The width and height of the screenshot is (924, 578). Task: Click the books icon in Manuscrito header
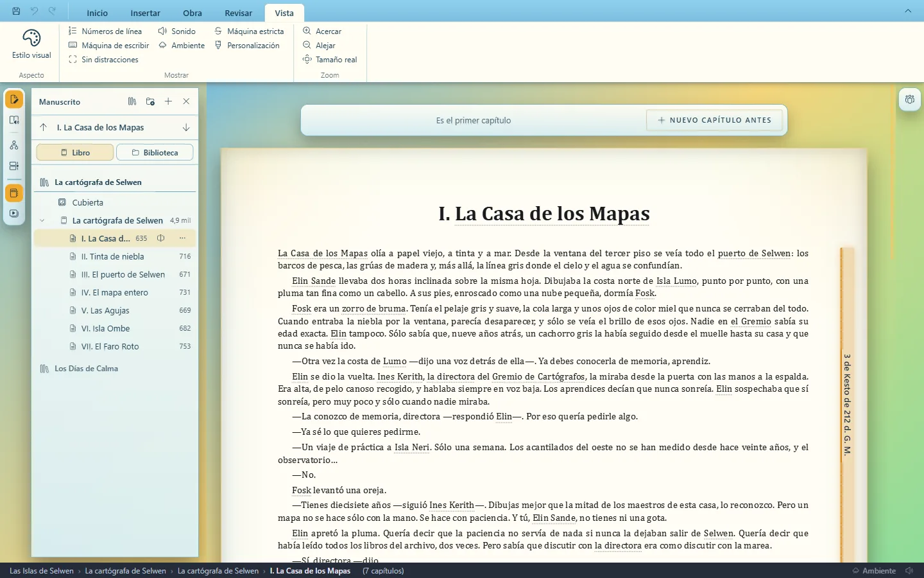click(132, 101)
